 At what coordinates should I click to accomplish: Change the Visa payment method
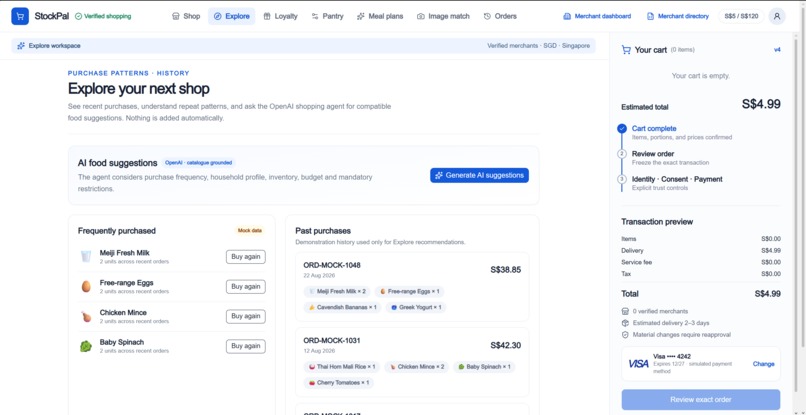[763, 364]
